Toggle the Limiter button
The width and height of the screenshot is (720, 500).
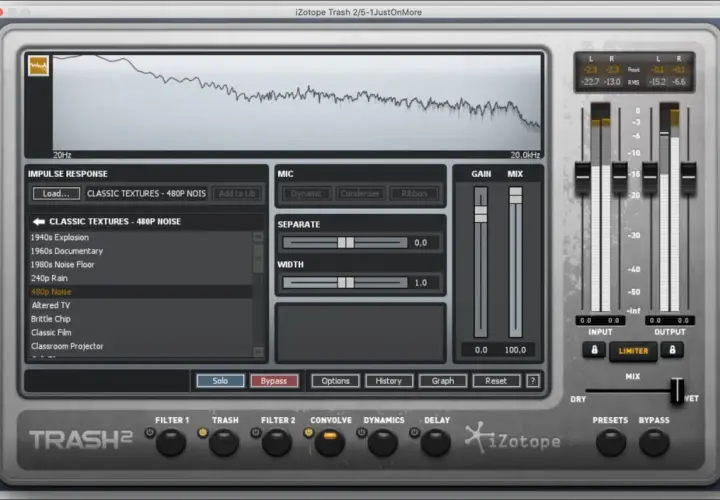[x=633, y=351]
